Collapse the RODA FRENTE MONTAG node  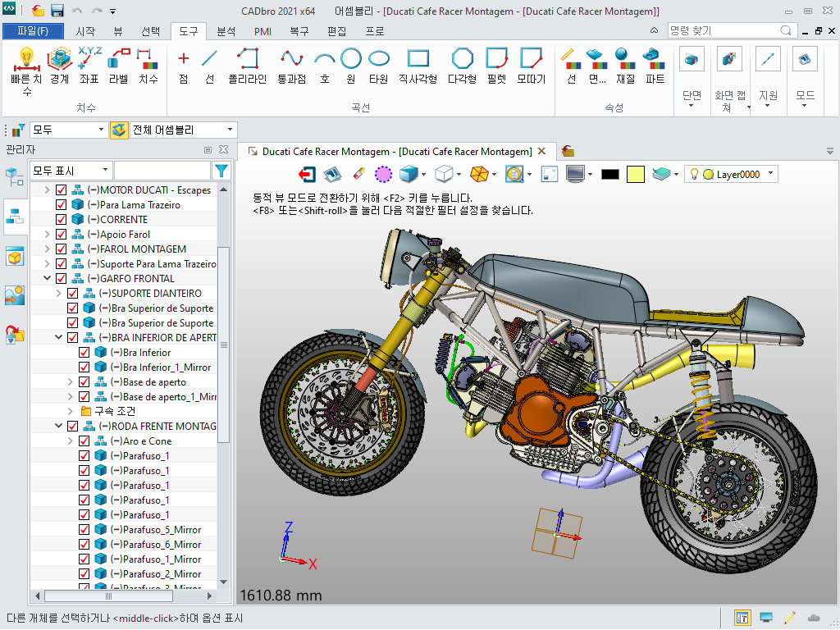pos(59,427)
